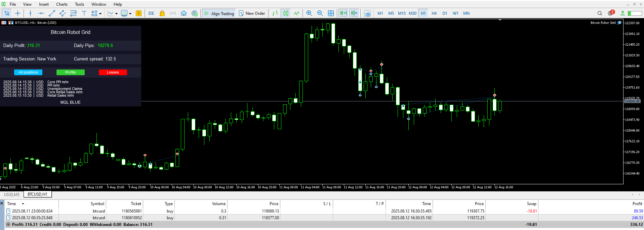The height and width of the screenshot is (230, 644).
Task: Close the bottom history panel
Action: (2, 203)
